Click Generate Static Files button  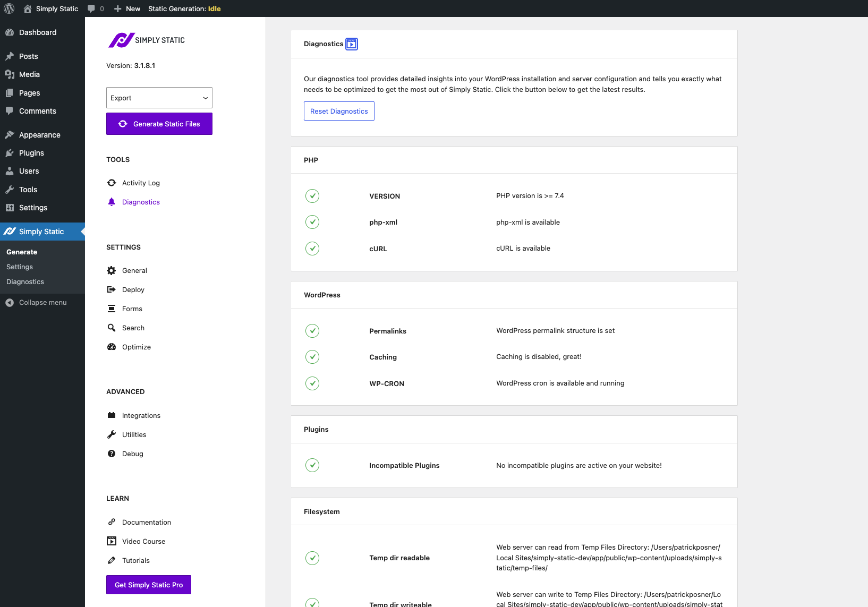[159, 124]
